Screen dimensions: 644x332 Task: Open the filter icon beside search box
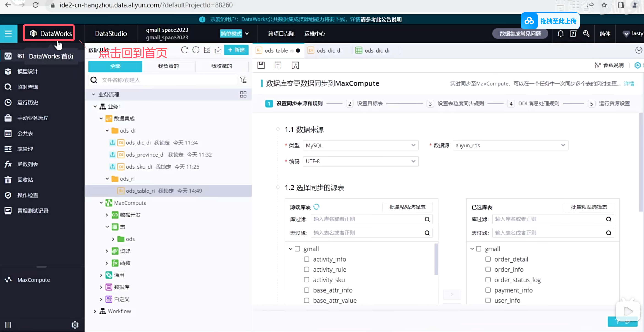[243, 80]
